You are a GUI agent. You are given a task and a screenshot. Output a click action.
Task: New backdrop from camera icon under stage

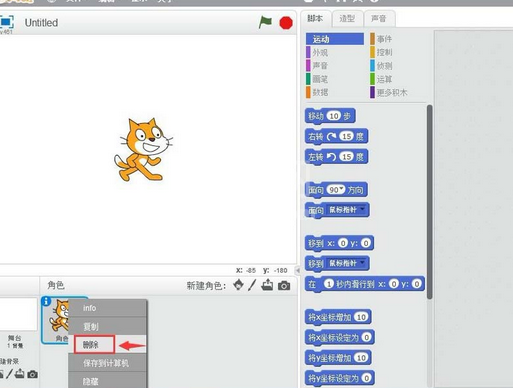(32, 374)
